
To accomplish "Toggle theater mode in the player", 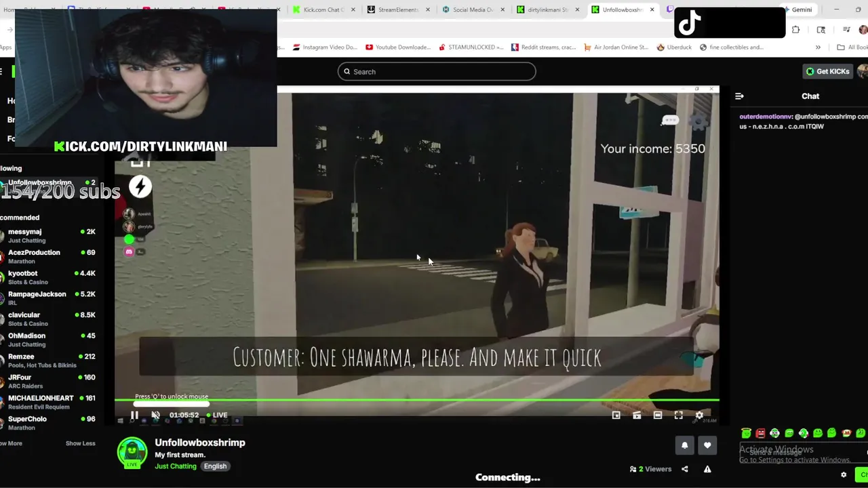I will click(658, 415).
